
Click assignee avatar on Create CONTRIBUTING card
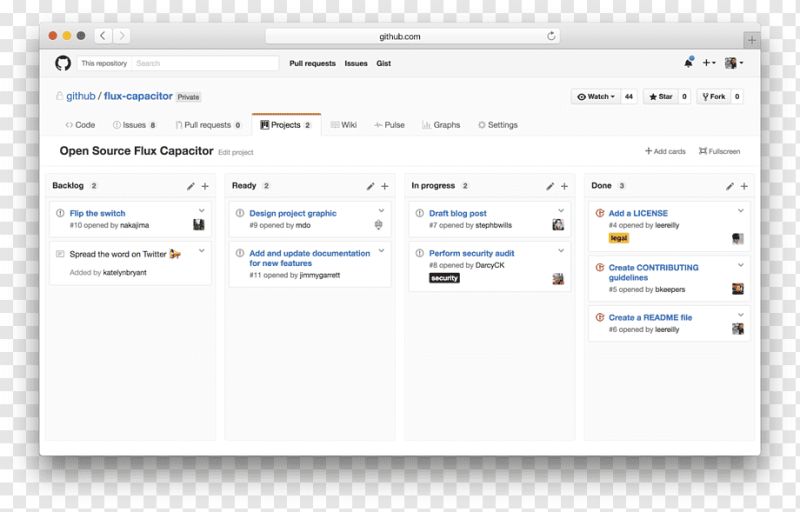tap(738, 289)
